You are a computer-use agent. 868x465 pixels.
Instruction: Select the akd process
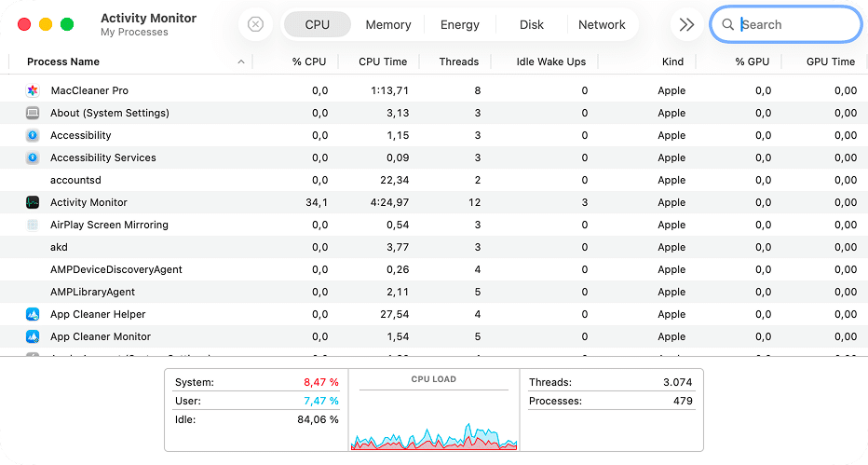point(59,247)
